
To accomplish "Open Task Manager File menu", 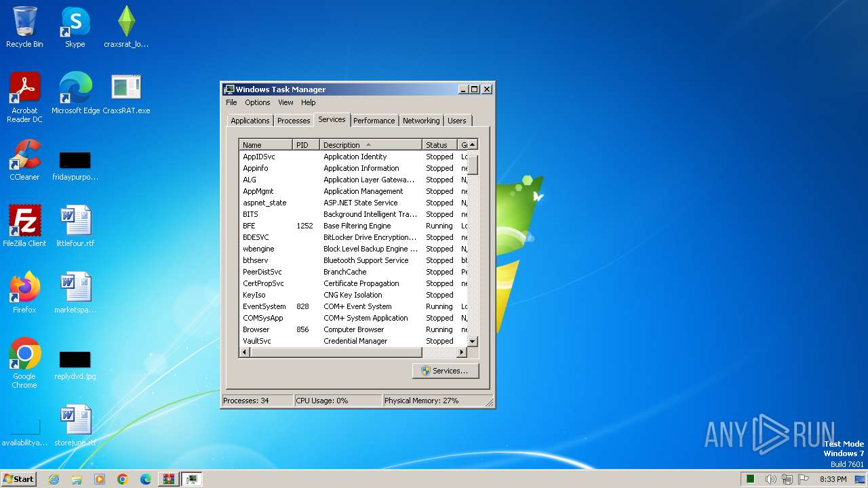I will click(x=231, y=102).
